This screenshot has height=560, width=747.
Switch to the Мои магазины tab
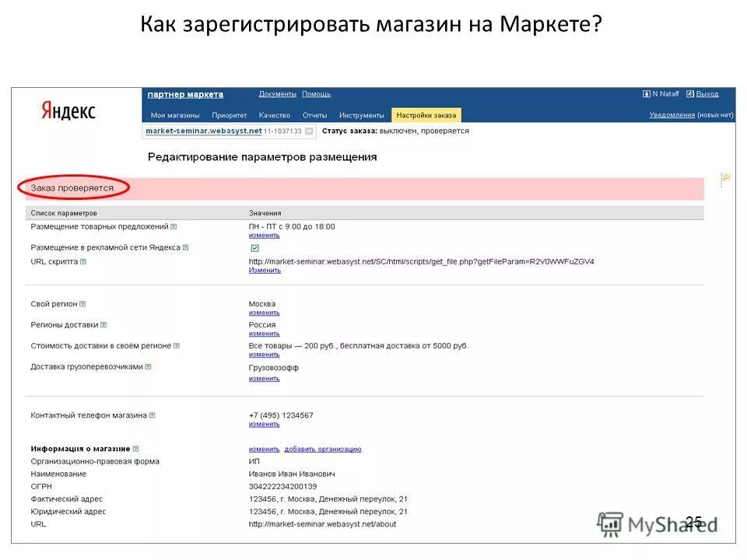point(175,115)
